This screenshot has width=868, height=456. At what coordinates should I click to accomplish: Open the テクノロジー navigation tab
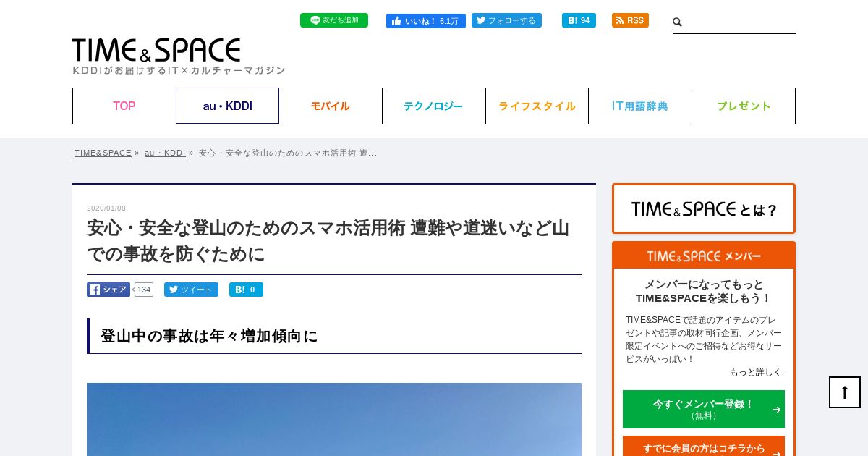(433, 106)
